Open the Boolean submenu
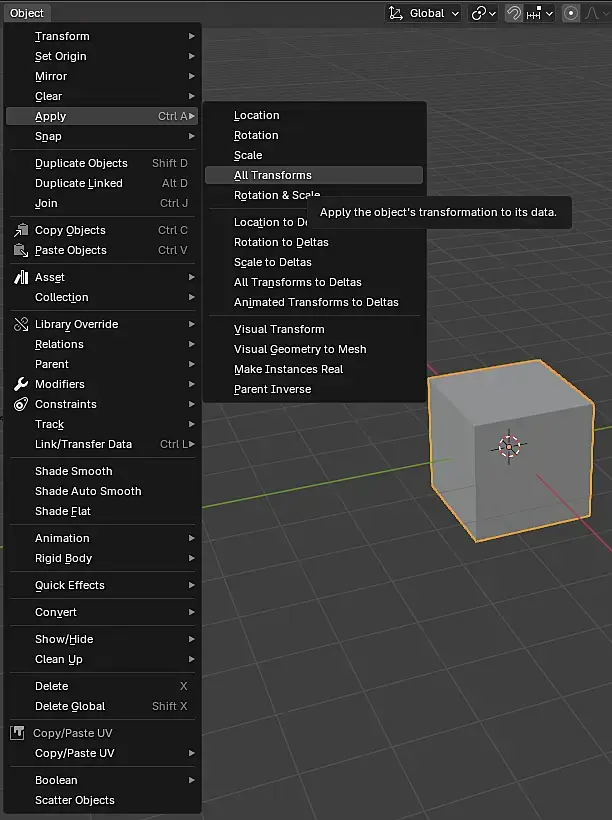 click(102, 780)
